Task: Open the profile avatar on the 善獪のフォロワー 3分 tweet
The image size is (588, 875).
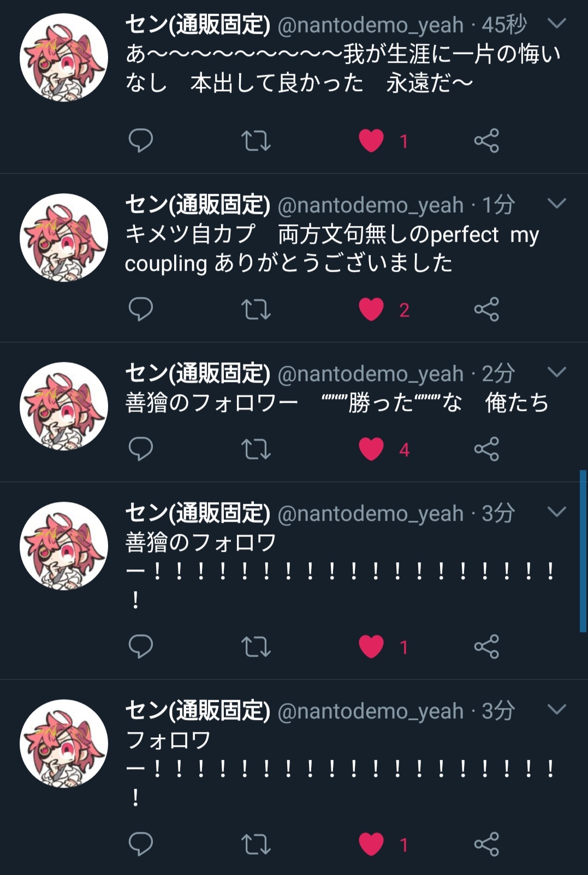Action: [64, 546]
